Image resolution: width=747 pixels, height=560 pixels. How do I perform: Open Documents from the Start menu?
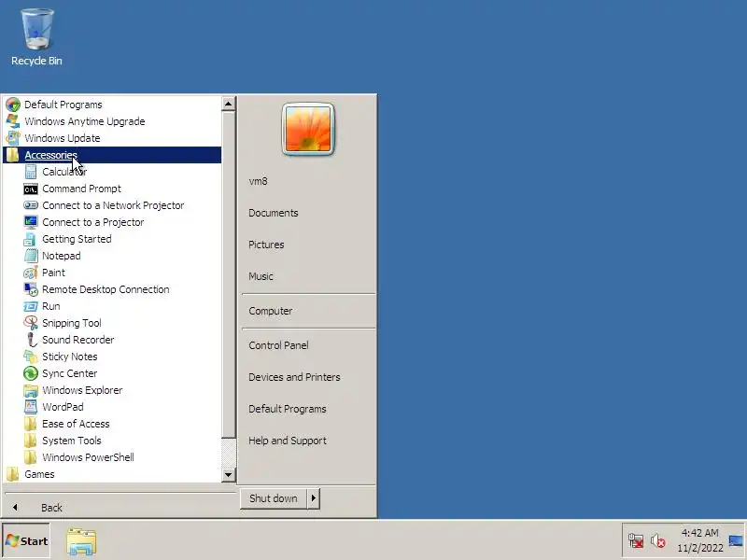(274, 213)
